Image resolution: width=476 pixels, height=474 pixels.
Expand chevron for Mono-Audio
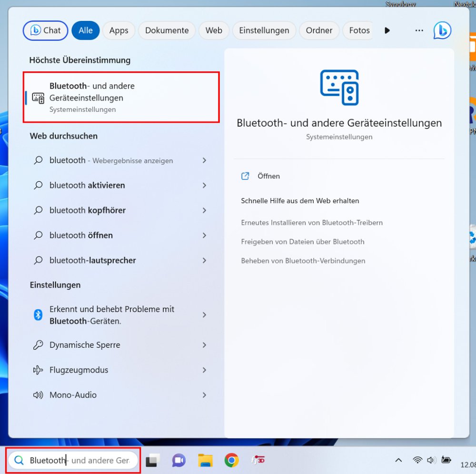(204, 395)
